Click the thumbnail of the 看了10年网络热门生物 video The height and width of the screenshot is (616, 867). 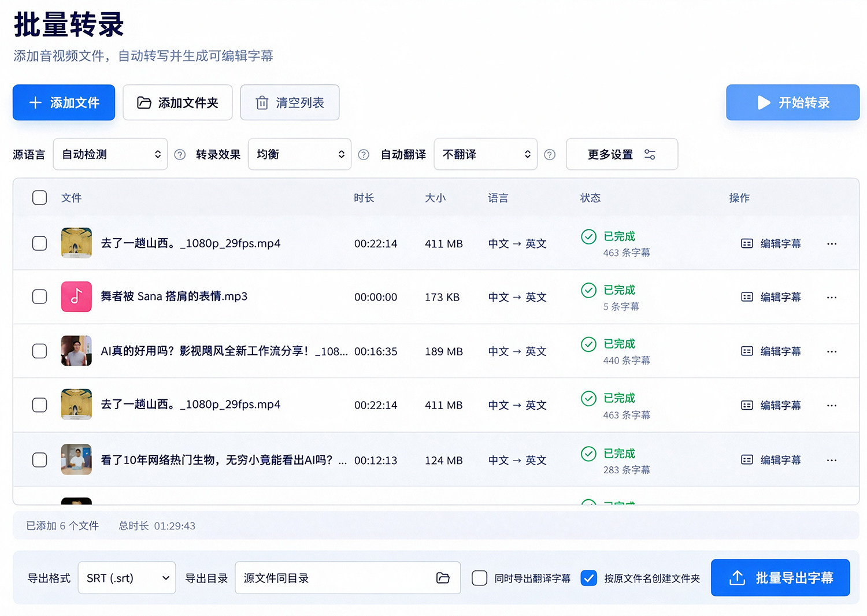[x=76, y=459]
